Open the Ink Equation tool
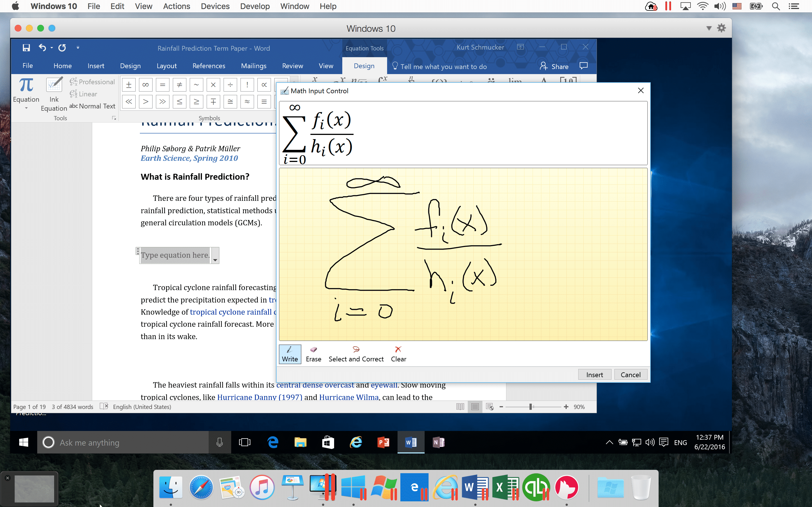The image size is (812, 507). pos(54,94)
